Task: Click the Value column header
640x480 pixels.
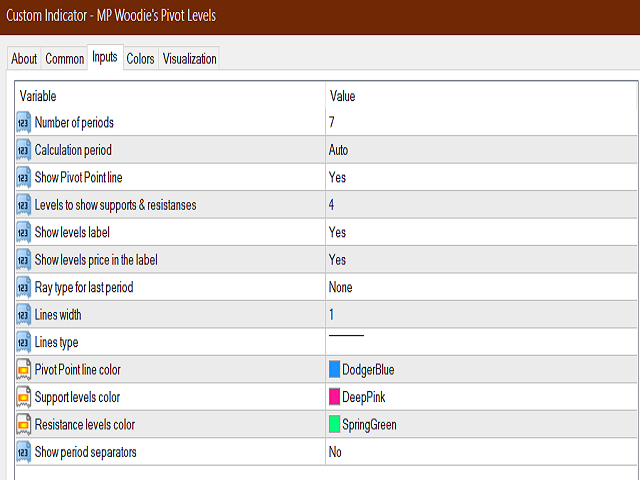Action: [481, 96]
